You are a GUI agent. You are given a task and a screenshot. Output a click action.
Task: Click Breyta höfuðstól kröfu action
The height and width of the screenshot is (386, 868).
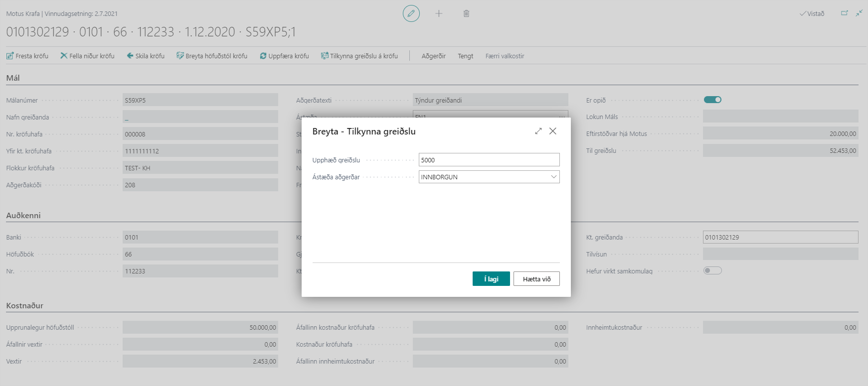coord(212,56)
